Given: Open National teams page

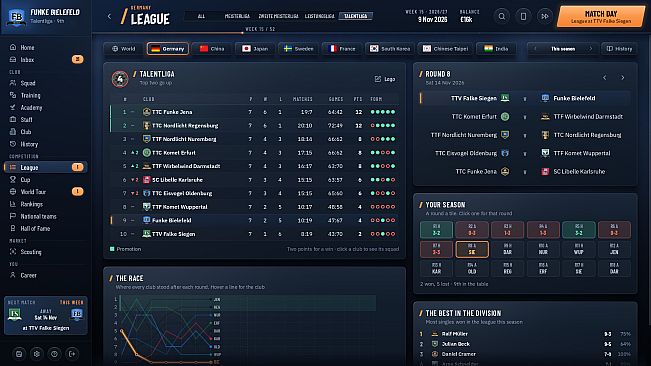Looking at the screenshot, I should 46,216.
